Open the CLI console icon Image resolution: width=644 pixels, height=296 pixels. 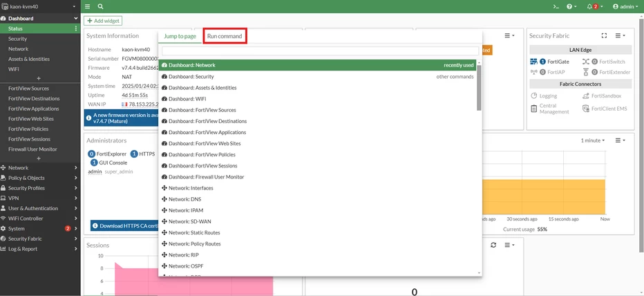pyautogui.click(x=556, y=7)
